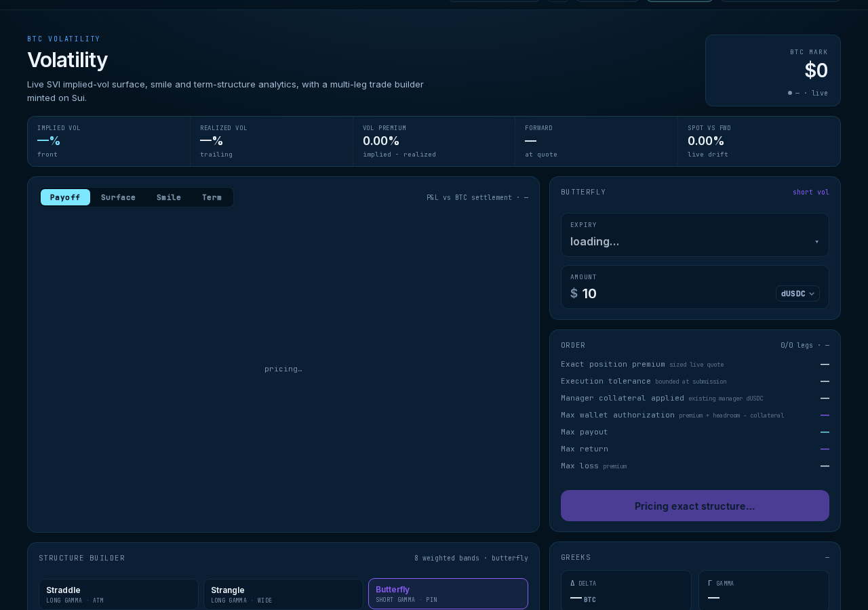Select the Payoff chart tab
This screenshot has height=610, width=868.
pos(65,197)
